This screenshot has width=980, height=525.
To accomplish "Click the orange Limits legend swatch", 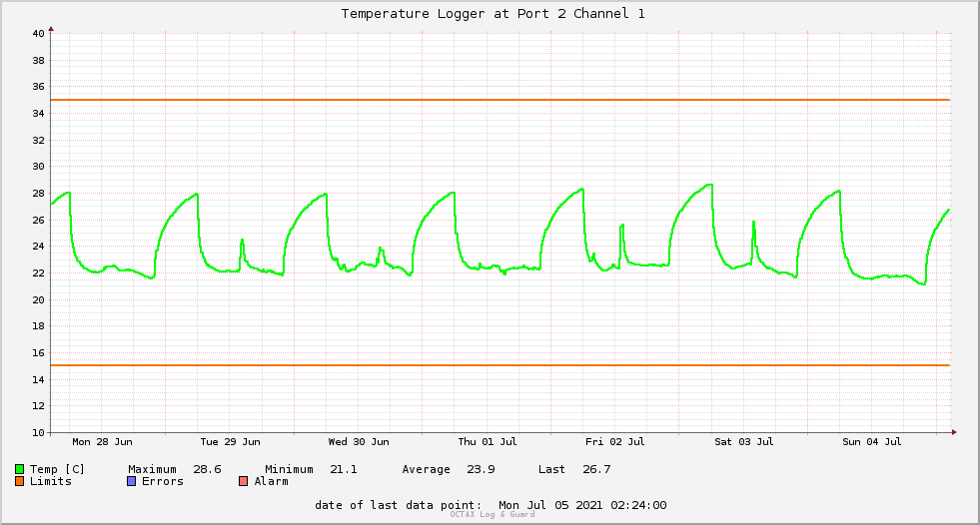I will pos(19,481).
